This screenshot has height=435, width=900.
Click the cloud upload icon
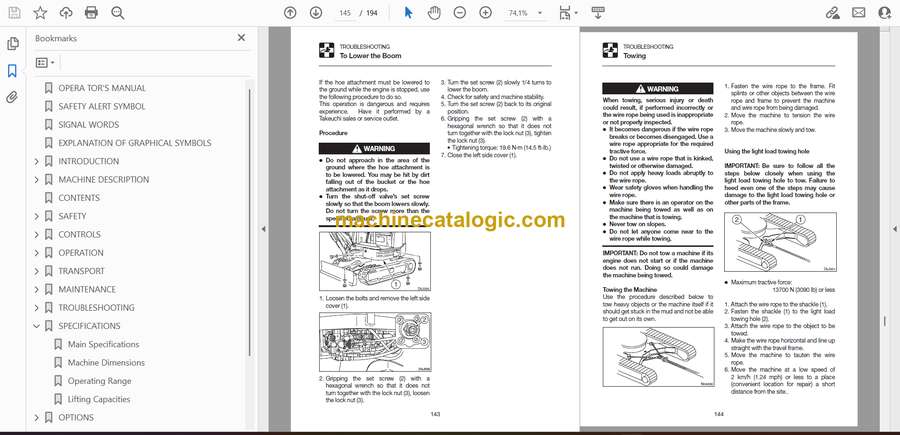point(66,13)
